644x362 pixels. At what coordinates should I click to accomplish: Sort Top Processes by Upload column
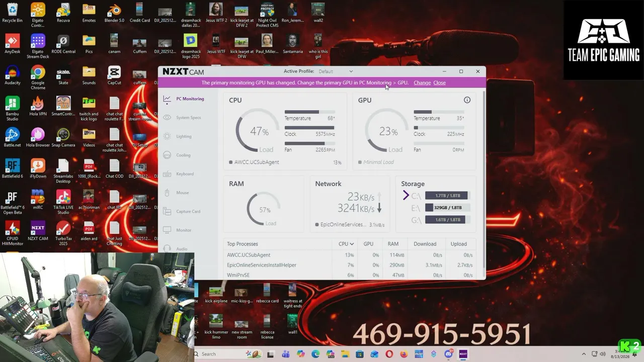(458, 244)
